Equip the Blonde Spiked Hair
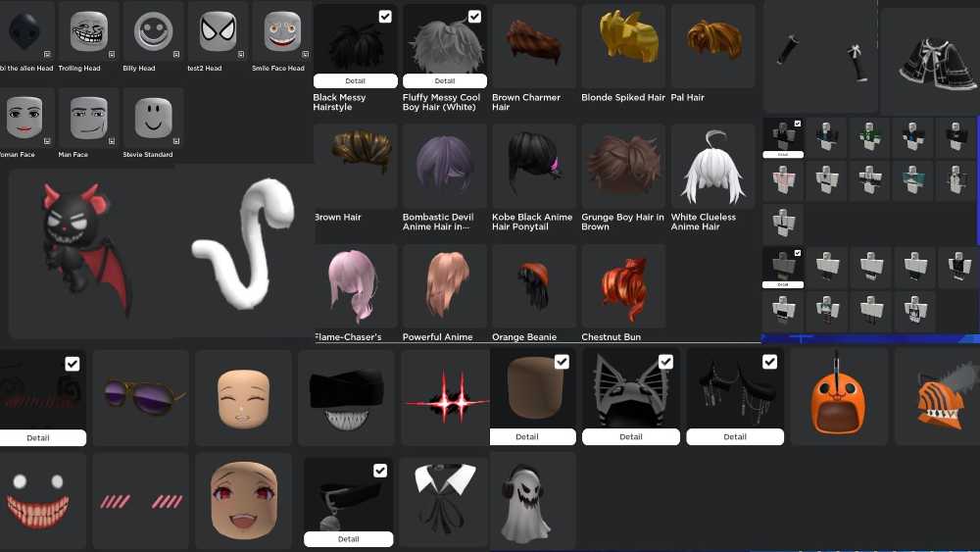The height and width of the screenshot is (552, 980). (623, 46)
